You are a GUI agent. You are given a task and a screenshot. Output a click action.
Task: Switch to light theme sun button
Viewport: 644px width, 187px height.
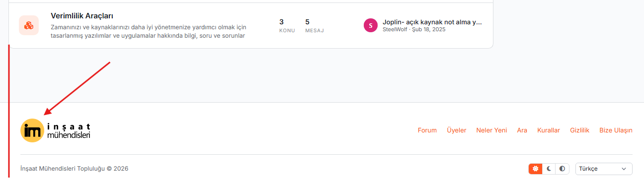click(x=535, y=169)
